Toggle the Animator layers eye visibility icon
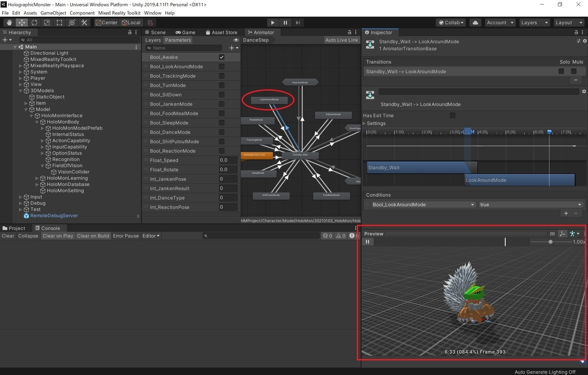Viewport: 588px width, 375px height. (236, 40)
